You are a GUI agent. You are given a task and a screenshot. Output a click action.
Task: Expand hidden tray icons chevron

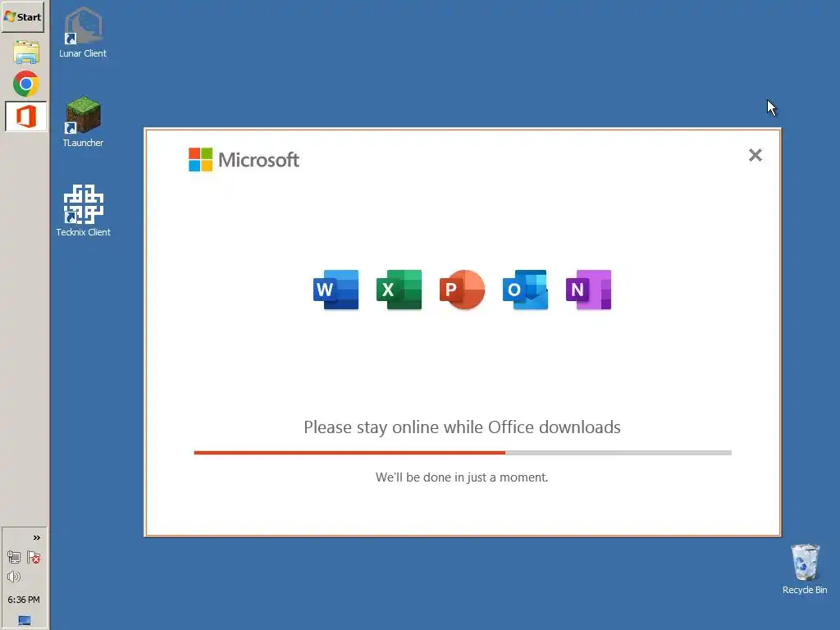36,538
